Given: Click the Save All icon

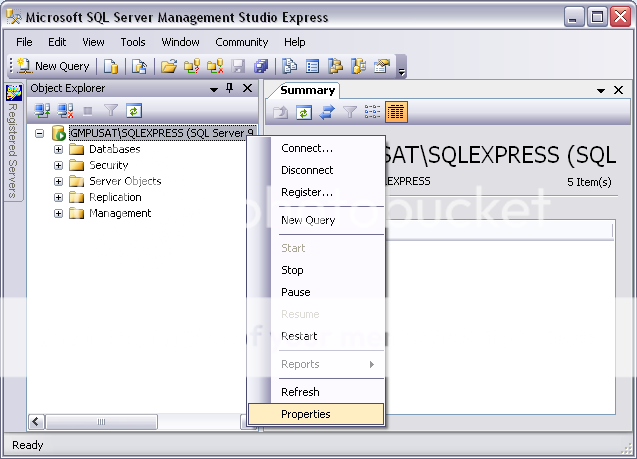Looking at the screenshot, I should (x=261, y=66).
